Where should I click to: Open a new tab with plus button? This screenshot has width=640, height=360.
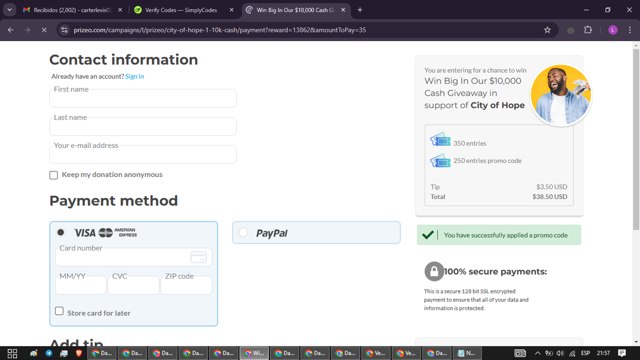point(360,10)
